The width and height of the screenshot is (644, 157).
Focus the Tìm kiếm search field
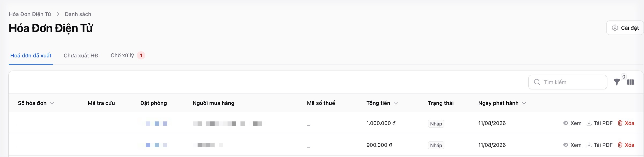tap(568, 82)
